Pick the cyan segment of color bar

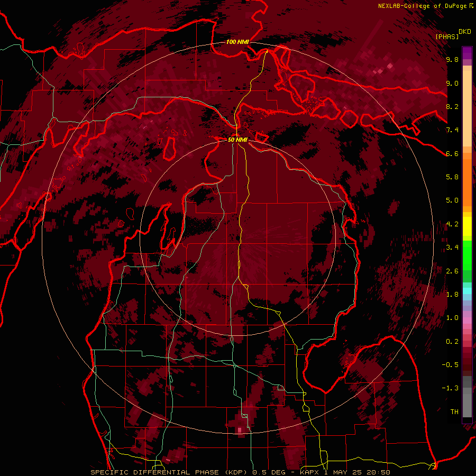[467, 290]
